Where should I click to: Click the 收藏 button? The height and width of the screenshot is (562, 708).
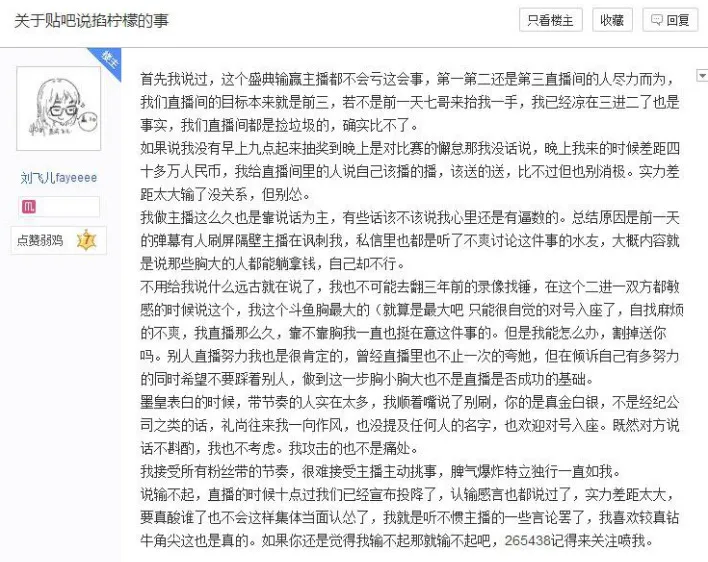[x=612, y=20]
